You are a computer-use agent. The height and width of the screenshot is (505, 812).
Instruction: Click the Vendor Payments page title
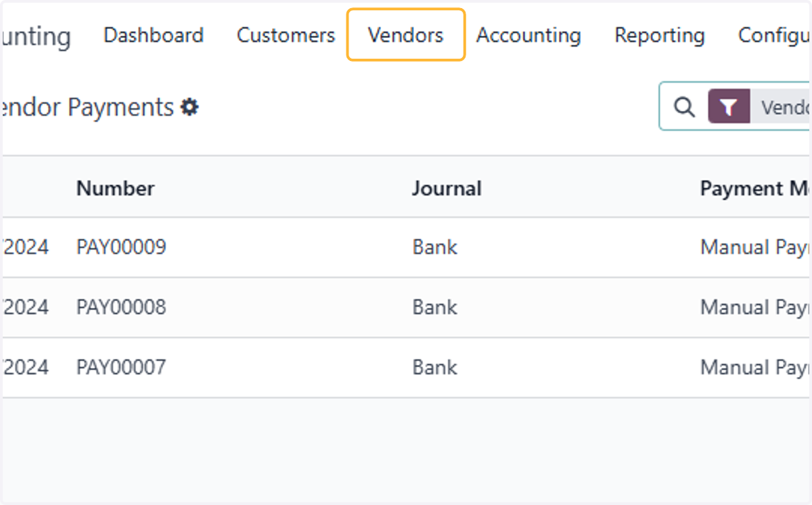(x=88, y=107)
